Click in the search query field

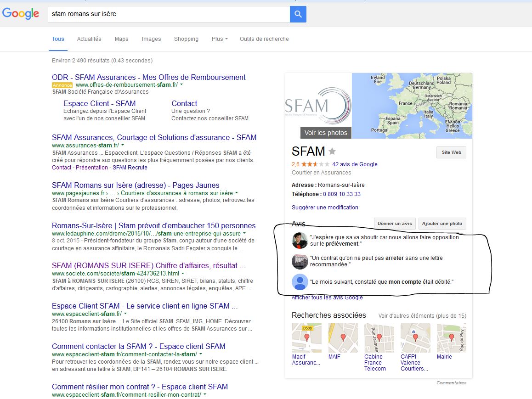click(x=169, y=14)
